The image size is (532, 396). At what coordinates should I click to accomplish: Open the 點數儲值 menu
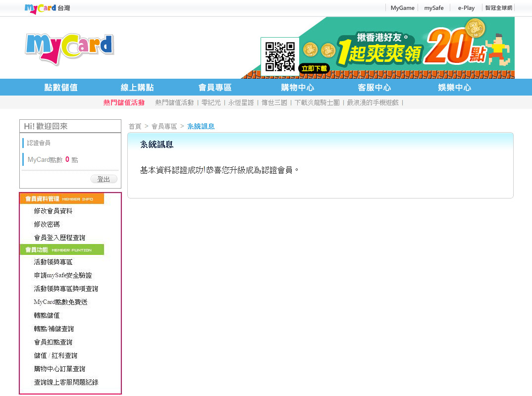tap(61, 88)
